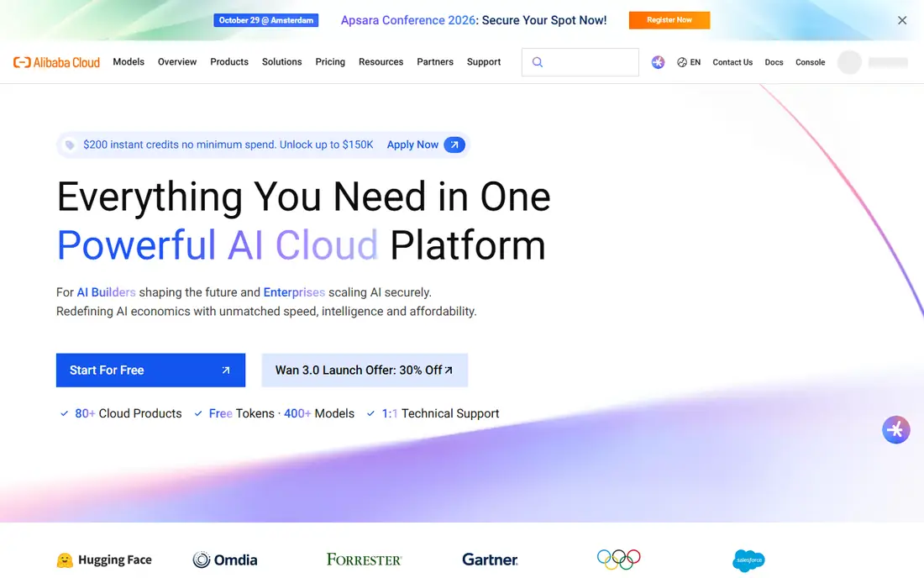The image size is (924, 578).
Task: Click the 80+ Cloud Products text
Action: click(x=128, y=413)
